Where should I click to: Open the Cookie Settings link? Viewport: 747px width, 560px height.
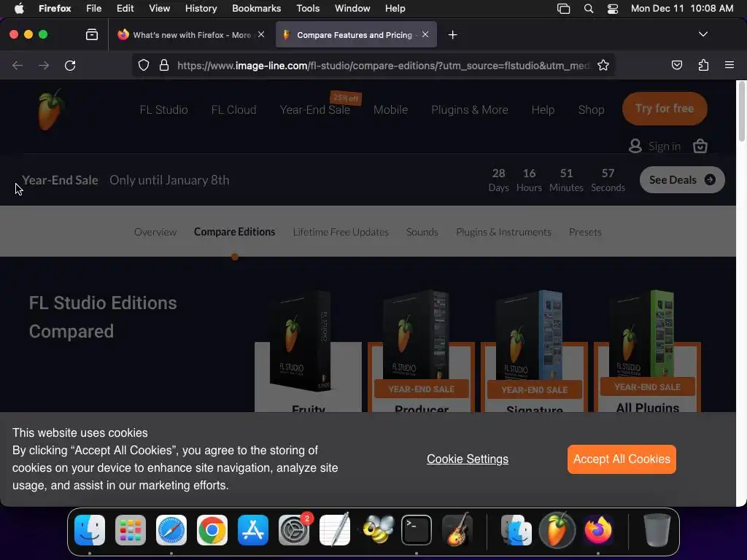[468, 459]
